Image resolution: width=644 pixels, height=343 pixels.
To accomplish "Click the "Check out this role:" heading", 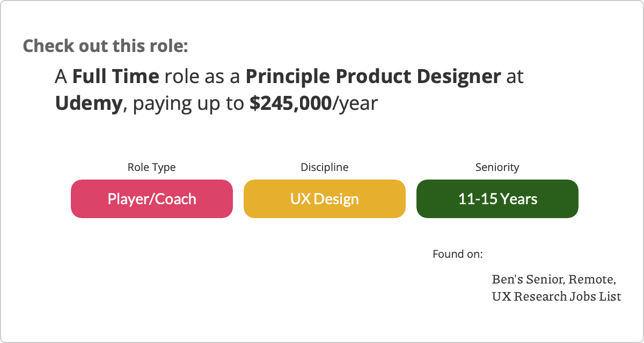I will [x=105, y=46].
